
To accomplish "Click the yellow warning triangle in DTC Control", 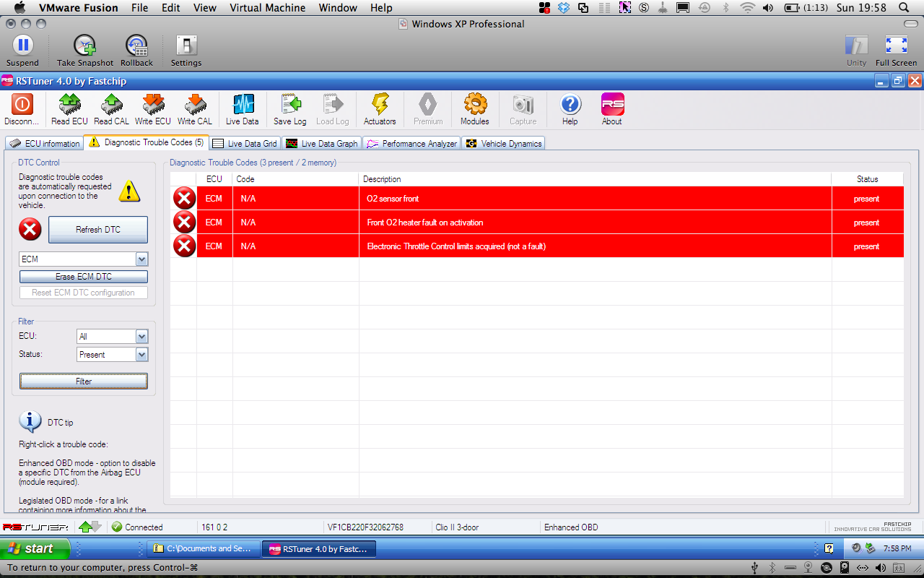I will 129,191.
